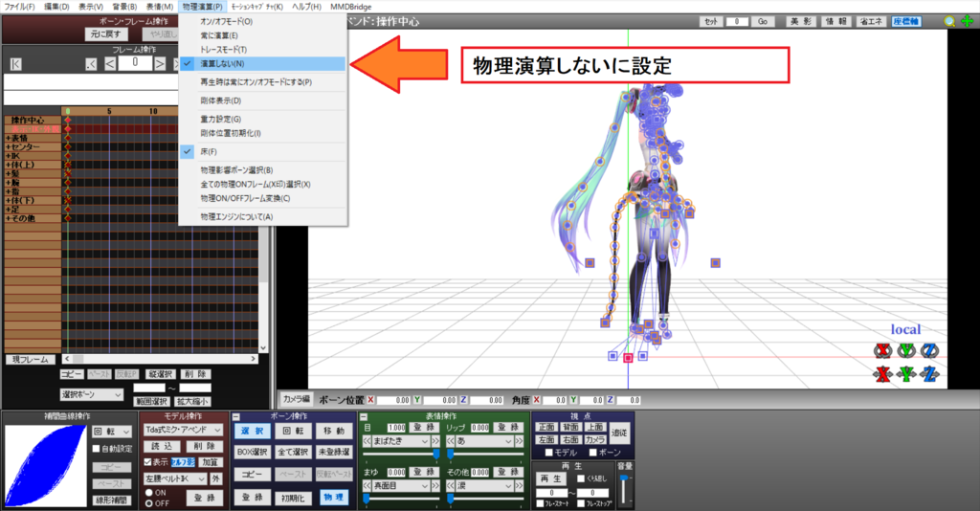Click the local coordinate label in viewport
The height and width of the screenshot is (511, 980).
[x=905, y=330]
